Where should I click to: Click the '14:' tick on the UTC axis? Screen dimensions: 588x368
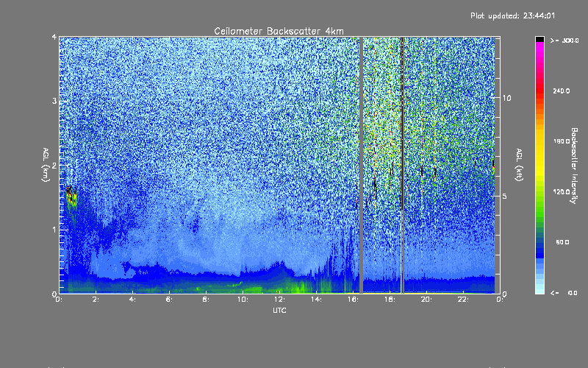pos(316,300)
